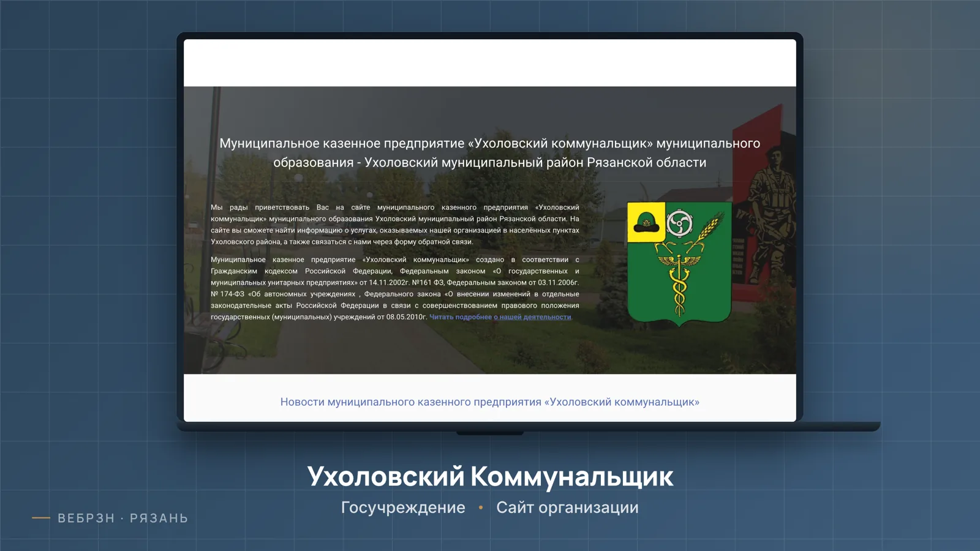Open the "Читать подробнее о нашей деятельности" link
980x551 pixels.
click(x=500, y=317)
